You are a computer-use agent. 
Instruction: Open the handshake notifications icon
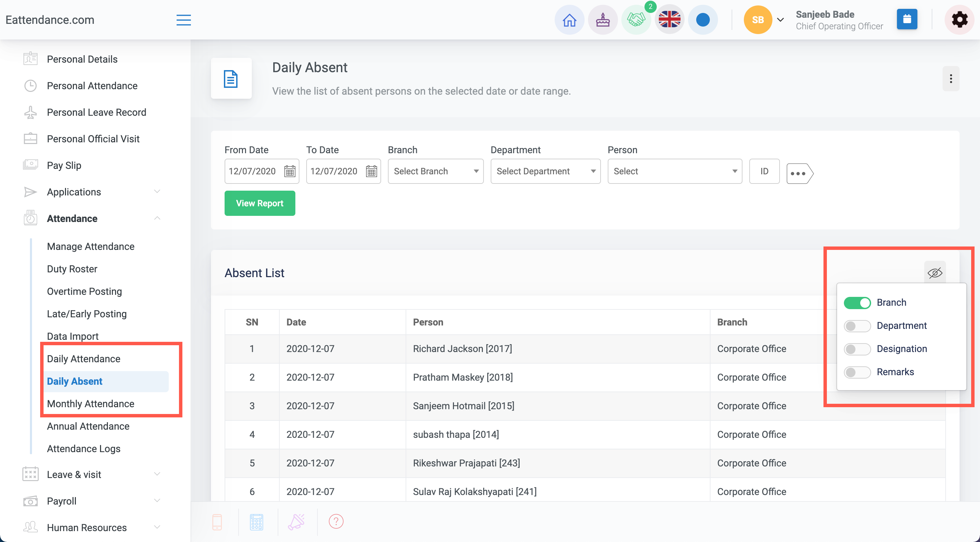636,20
